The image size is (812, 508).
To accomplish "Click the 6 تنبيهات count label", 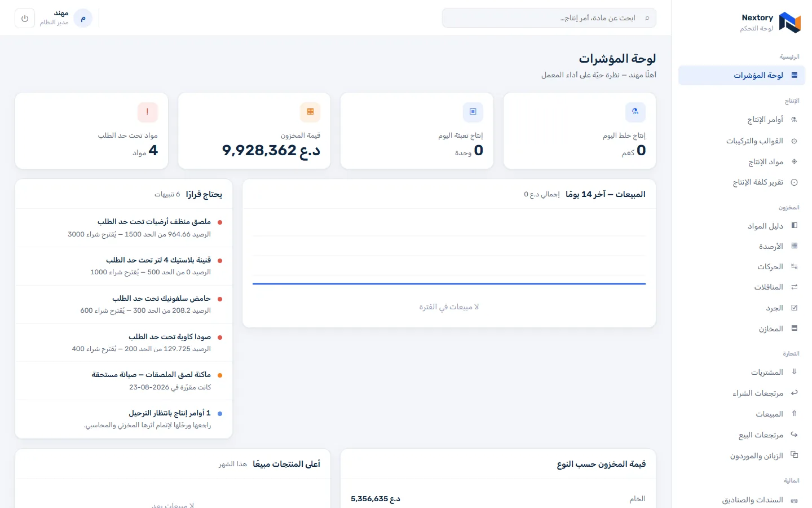I will tap(167, 195).
